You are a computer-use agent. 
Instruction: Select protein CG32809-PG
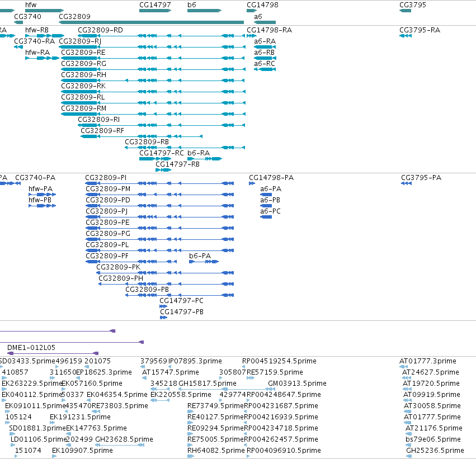tap(159, 239)
